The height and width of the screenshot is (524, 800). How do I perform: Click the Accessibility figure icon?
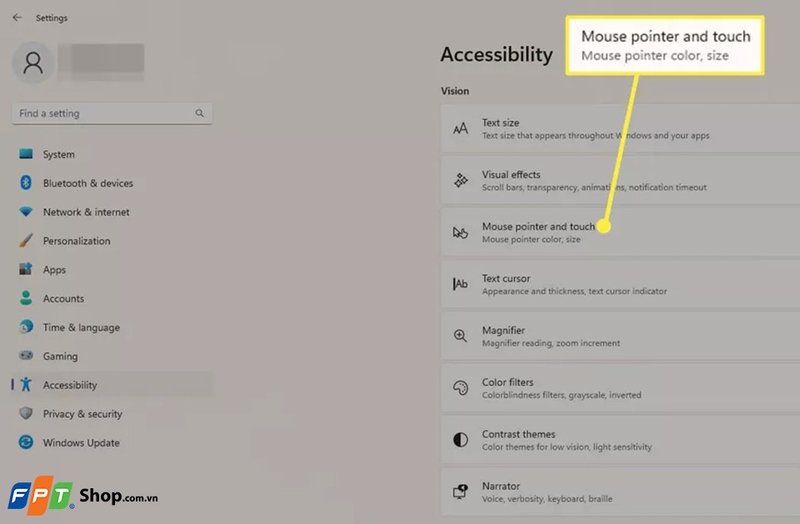pyautogui.click(x=26, y=384)
